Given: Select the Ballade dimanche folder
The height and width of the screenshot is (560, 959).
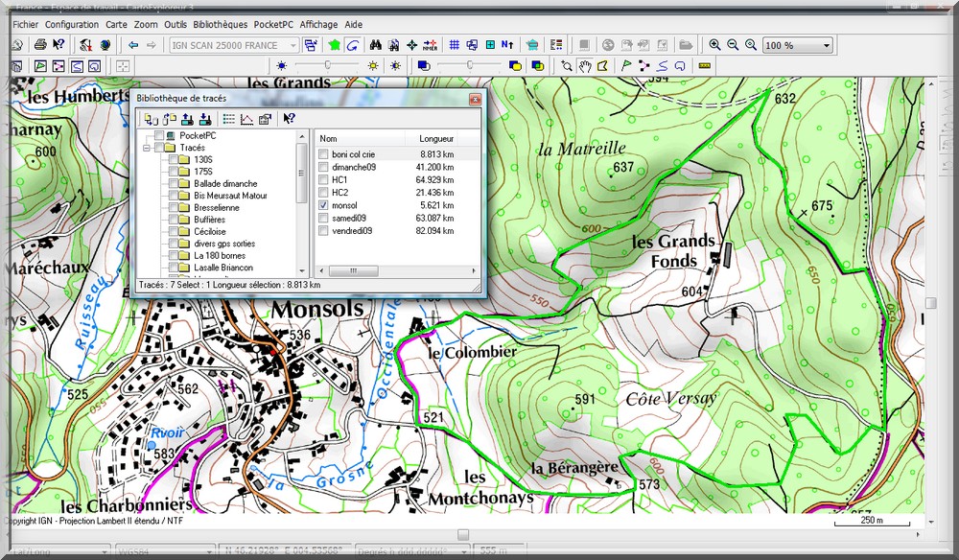Looking at the screenshot, I should 225,183.
